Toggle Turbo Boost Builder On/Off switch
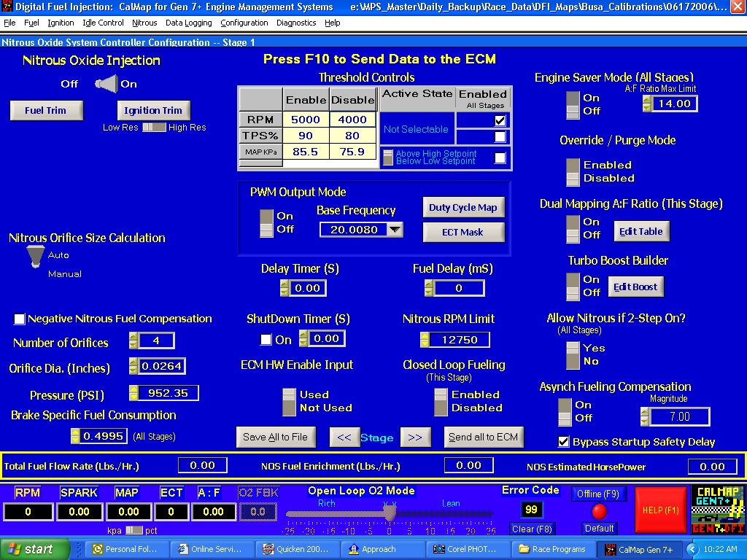Screen dimensions: 747x560 [x=573, y=286]
